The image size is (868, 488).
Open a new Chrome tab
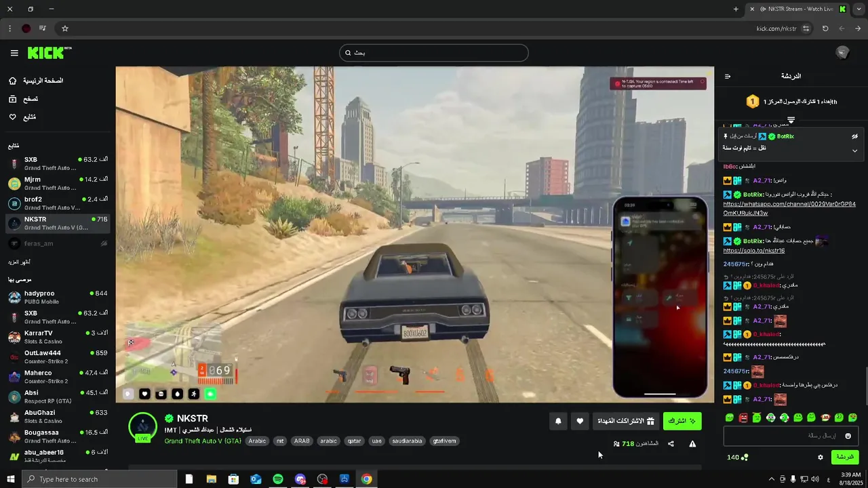pos(736,9)
